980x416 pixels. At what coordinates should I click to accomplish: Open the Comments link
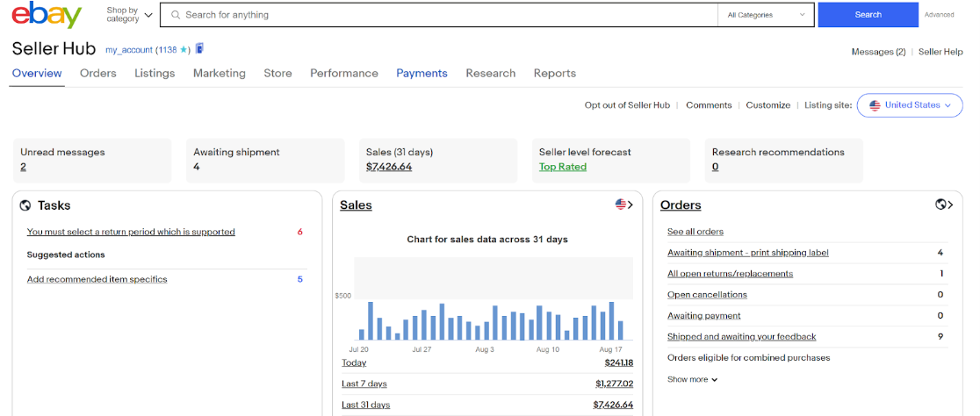[x=709, y=105]
